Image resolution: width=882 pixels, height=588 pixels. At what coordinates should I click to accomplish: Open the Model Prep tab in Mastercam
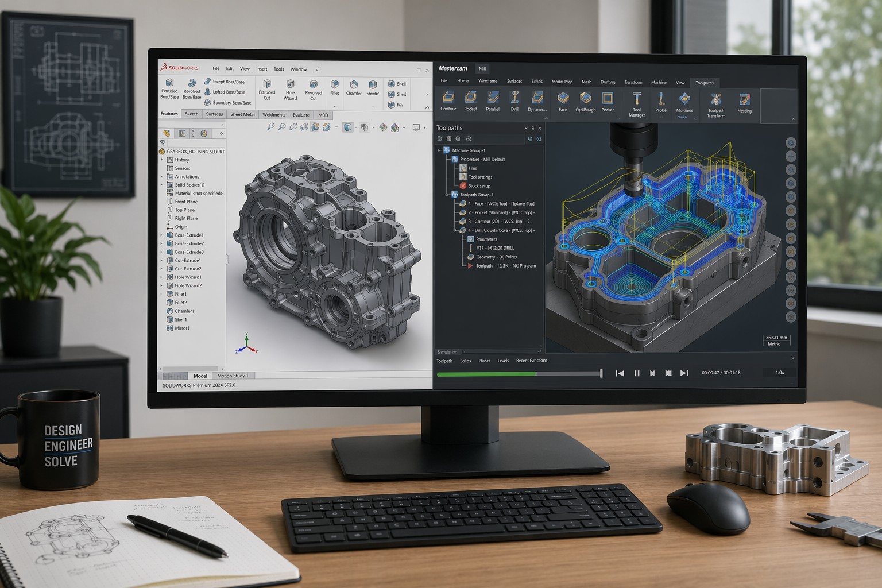click(562, 82)
